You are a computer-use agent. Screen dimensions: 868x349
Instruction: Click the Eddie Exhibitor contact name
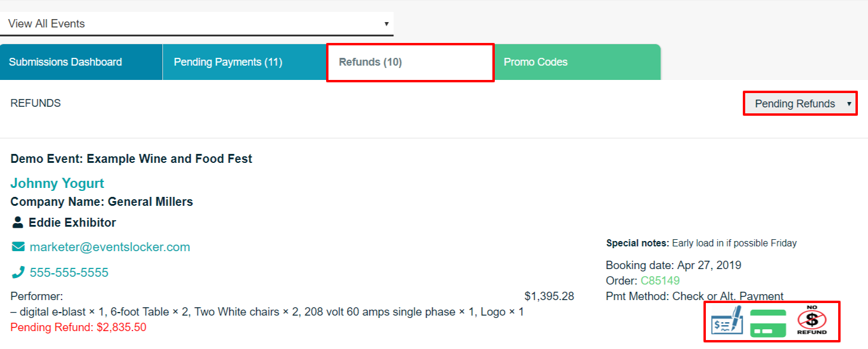pyautogui.click(x=72, y=223)
